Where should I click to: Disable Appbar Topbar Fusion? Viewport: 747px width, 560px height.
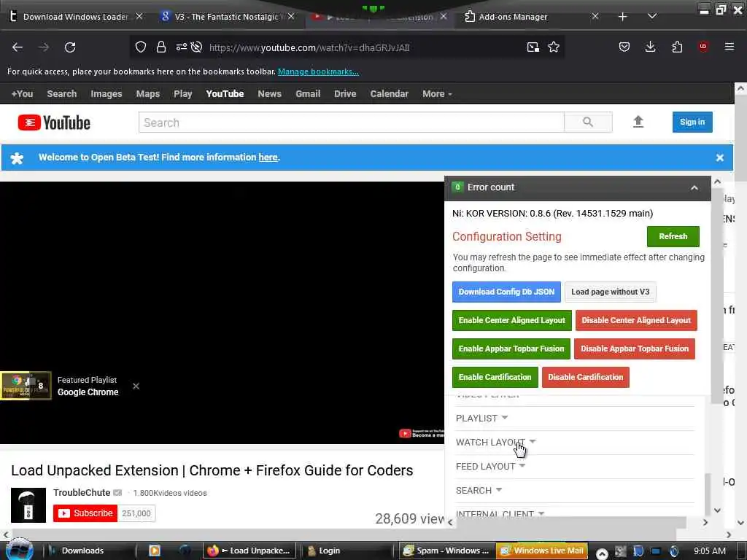[x=635, y=349]
